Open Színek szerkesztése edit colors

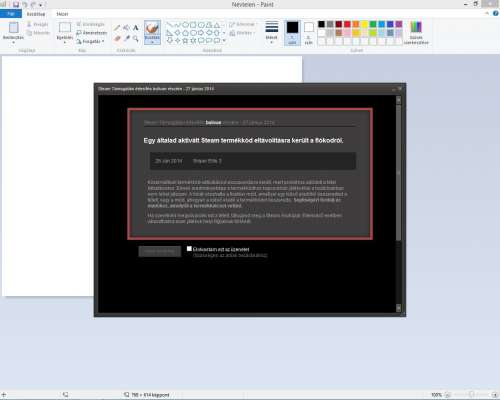(416, 33)
